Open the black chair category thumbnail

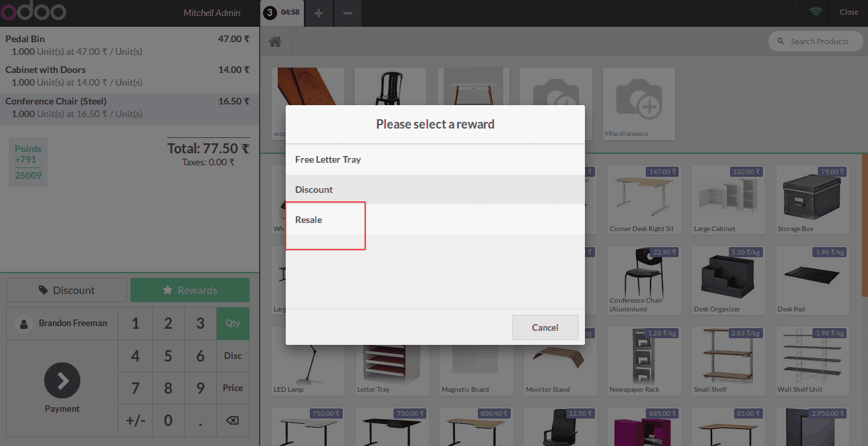coord(391,86)
